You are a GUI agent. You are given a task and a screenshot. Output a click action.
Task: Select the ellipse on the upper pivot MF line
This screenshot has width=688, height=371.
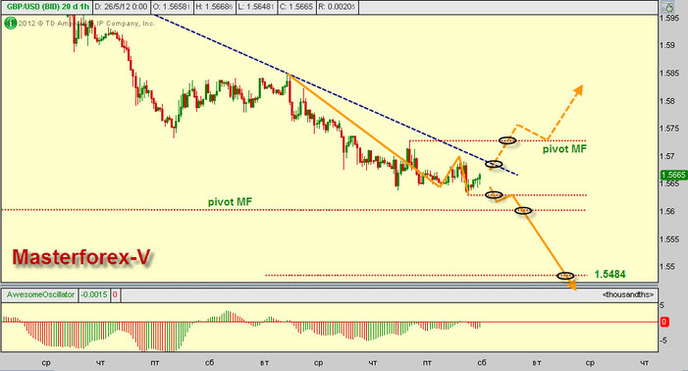(x=507, y=141)
